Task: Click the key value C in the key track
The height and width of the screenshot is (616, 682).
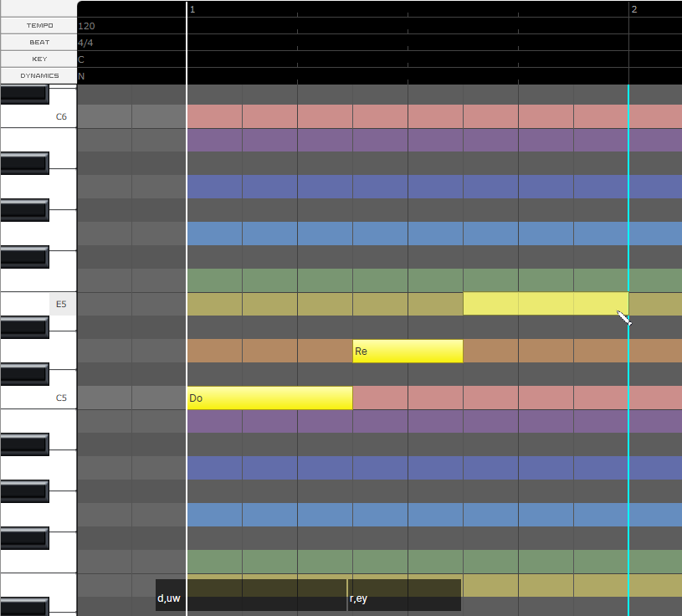Action: tap(81, 59)
